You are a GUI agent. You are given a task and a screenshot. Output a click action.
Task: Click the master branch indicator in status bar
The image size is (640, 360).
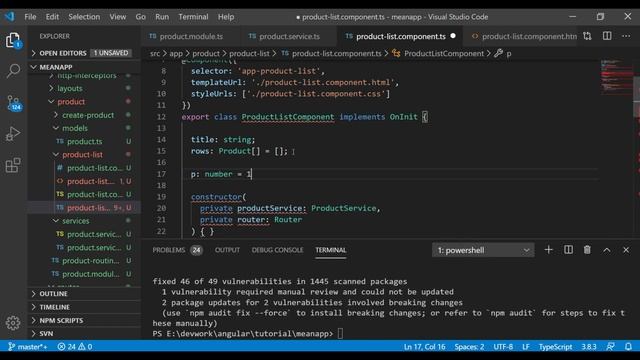coord(28,347)
